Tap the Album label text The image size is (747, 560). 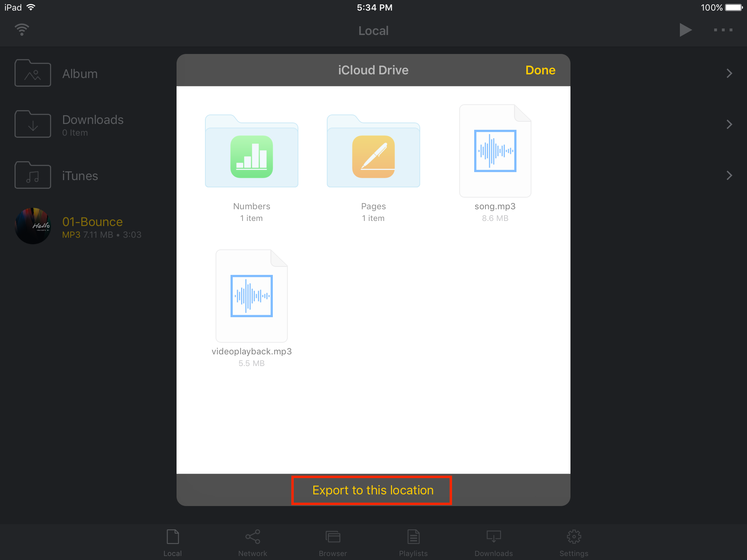80,74
